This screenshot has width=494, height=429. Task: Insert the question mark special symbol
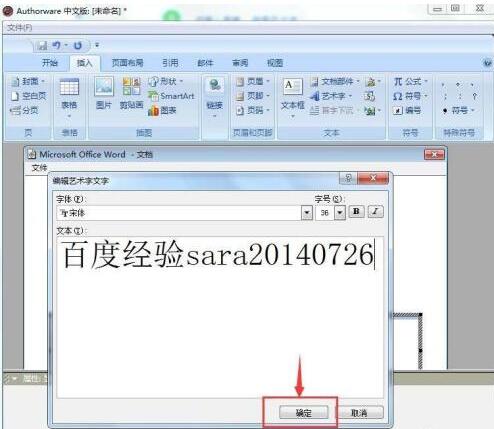[x=474, y=97]
